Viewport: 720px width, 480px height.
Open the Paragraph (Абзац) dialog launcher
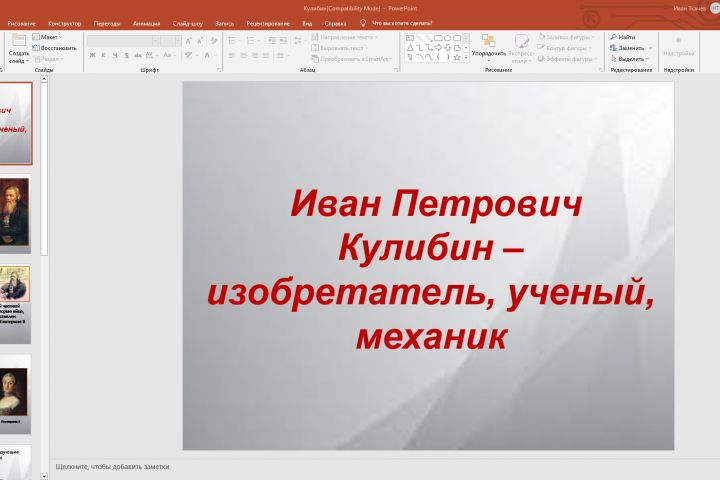tap(396, 70)
